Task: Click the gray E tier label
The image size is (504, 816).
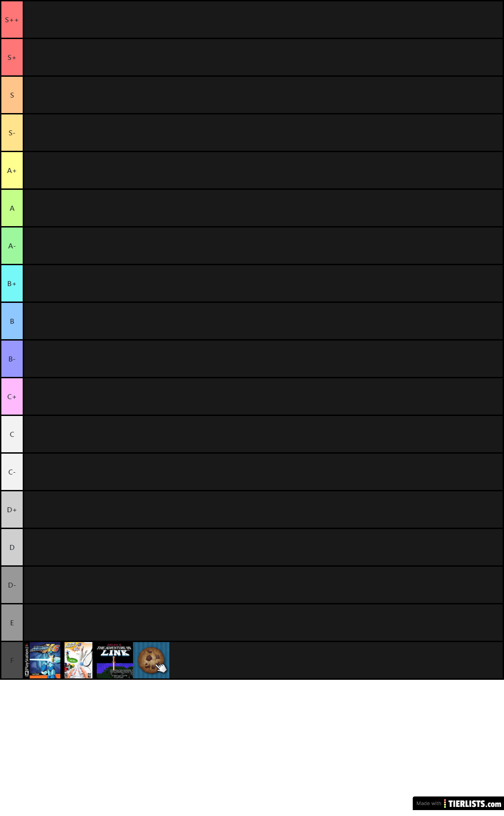Action: click(x=12, y=623)
